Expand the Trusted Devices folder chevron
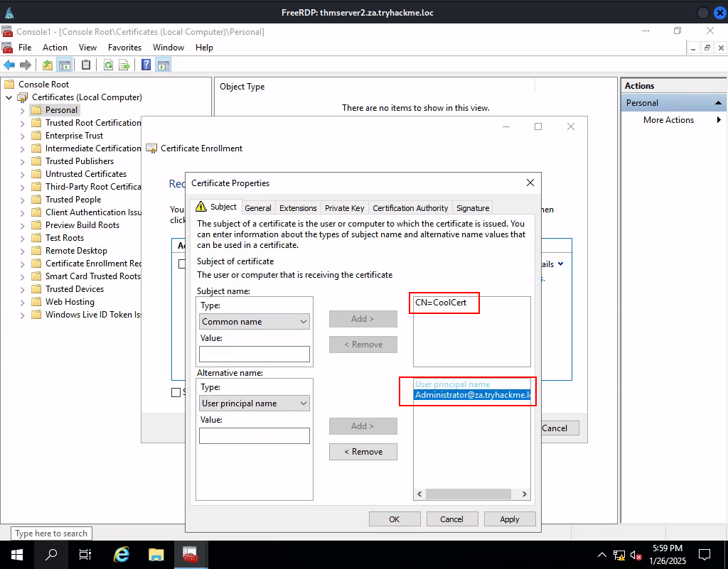The height and width of the screenshot is (569, 728). click(x=22, y=289)
